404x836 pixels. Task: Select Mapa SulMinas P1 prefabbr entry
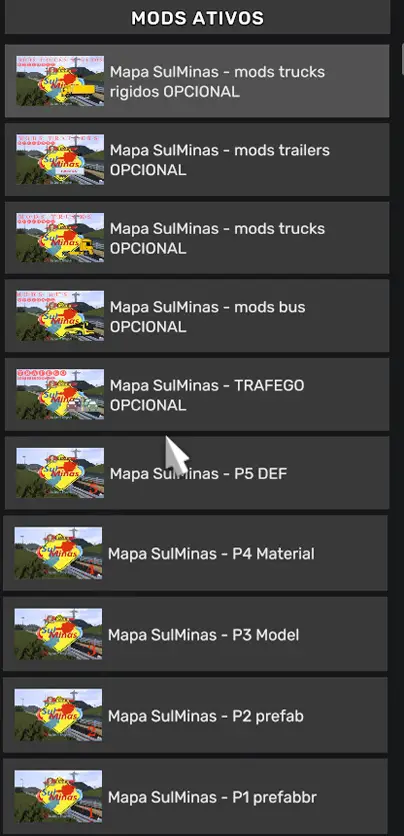pyautogui.click(x=195, y=797)
